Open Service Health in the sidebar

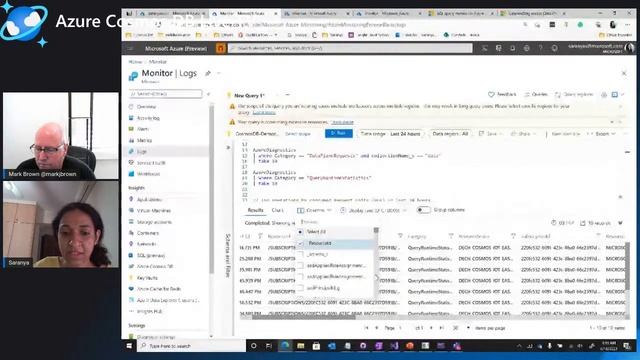(151, 163)
